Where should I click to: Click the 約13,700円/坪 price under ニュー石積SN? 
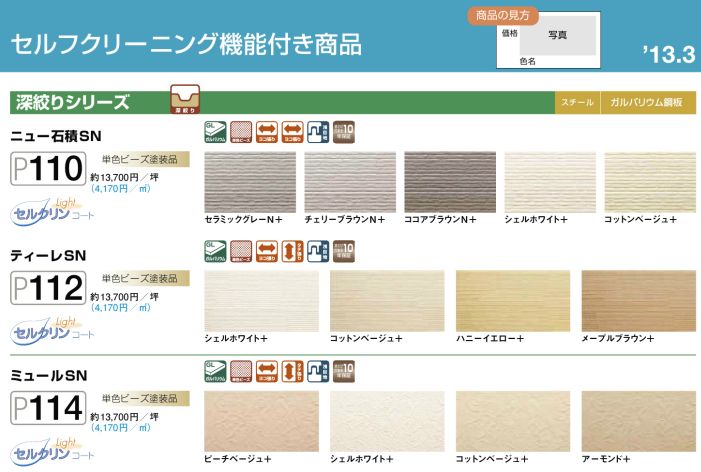click(125, 177)
